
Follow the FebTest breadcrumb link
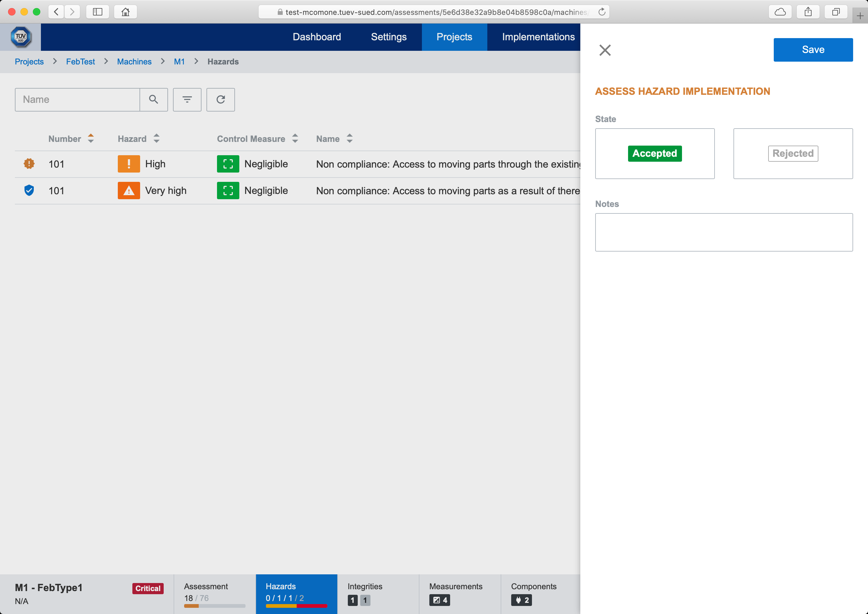pyautogui.click(x=80, y=62)
